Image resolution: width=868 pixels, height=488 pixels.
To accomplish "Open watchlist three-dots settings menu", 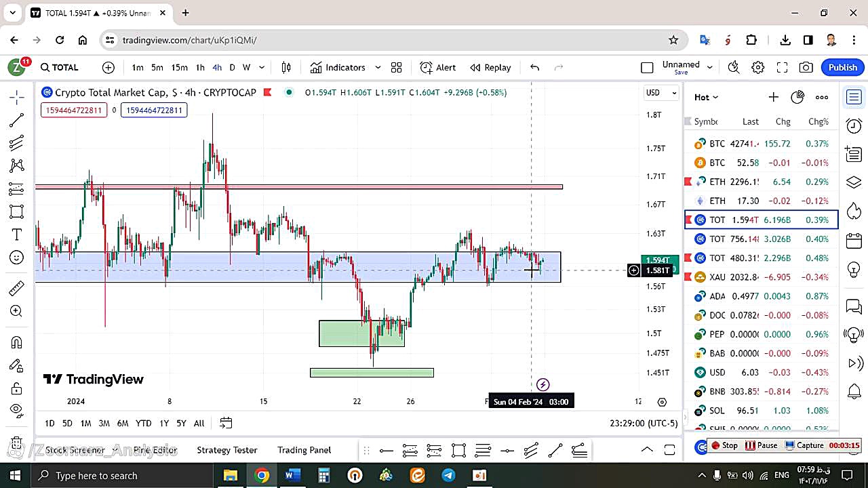I will point(822,97).
